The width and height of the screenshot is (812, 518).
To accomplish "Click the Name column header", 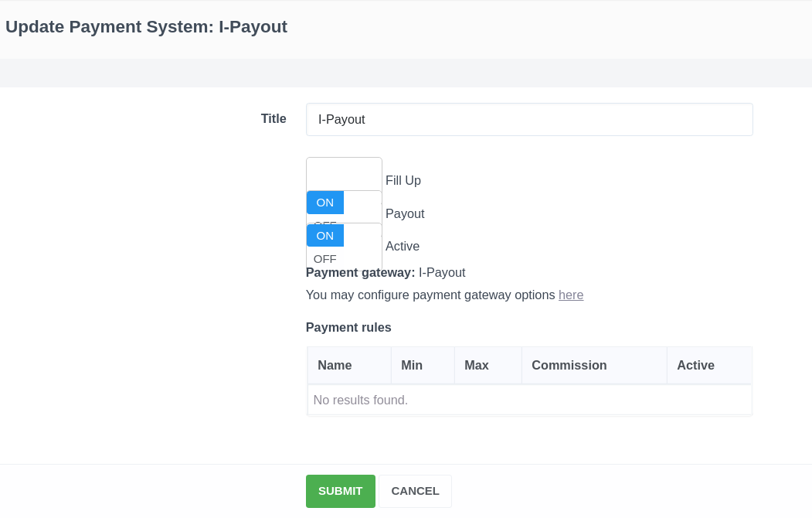I will tap(335, 365).
